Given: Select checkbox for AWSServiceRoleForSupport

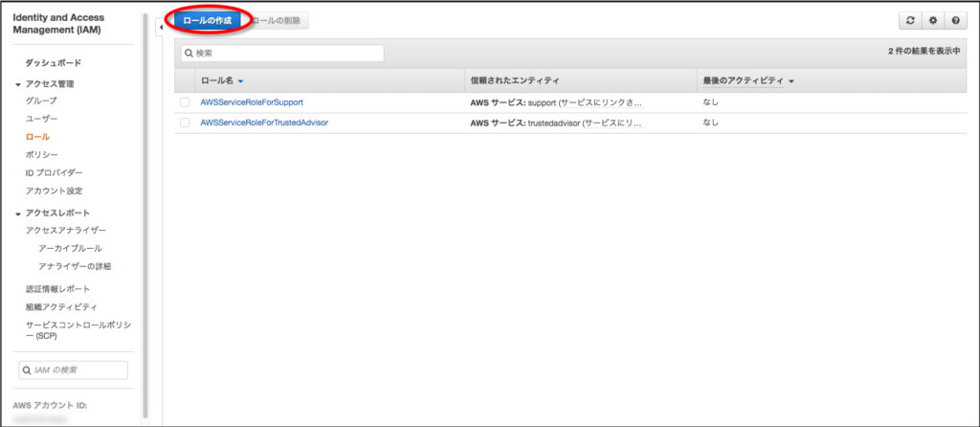Looking at the screenshot, I should pos(185,102).
